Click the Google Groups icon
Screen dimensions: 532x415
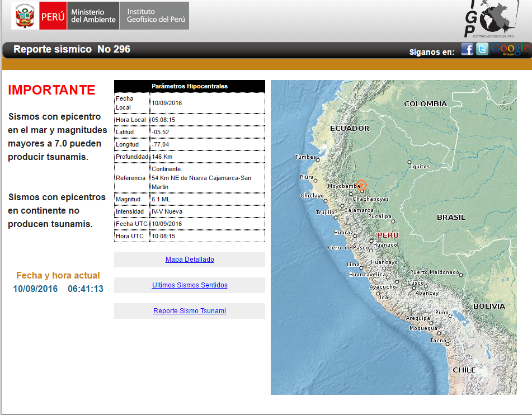pos(510,49)
